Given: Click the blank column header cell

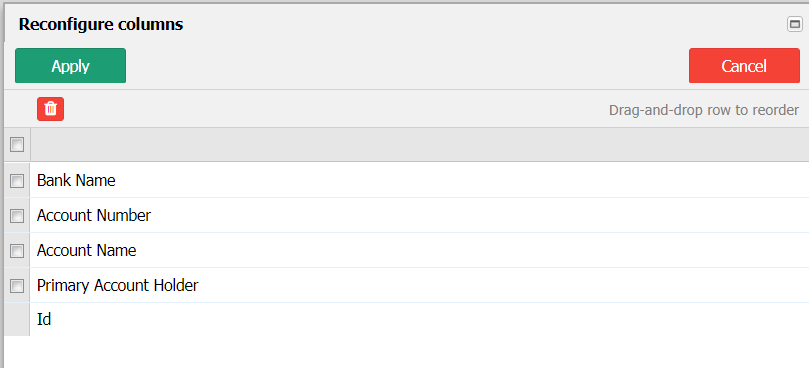Looking at the screenshot, I should pyautogui.click(x=419, y=145).
